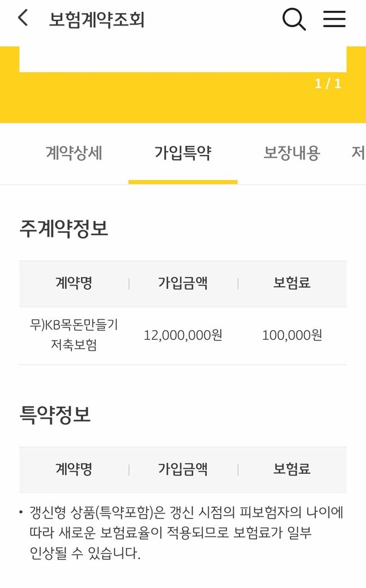Click 계약명 header in 주계약정보 table

[74, 283]
